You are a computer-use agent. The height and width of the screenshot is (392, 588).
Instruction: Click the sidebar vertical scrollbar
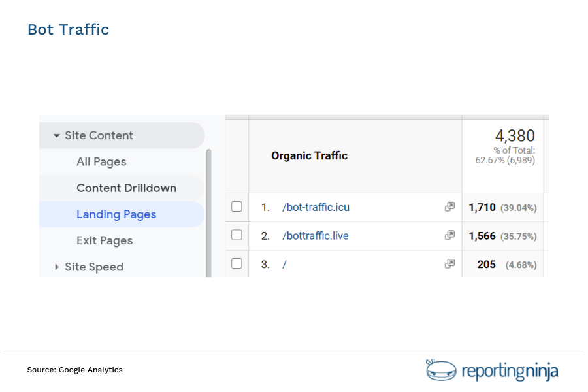tap(209, 213)
